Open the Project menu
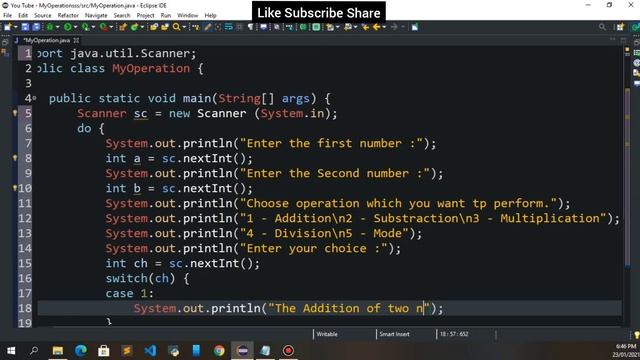Screen dimensions: 640x360 [145, 16]
